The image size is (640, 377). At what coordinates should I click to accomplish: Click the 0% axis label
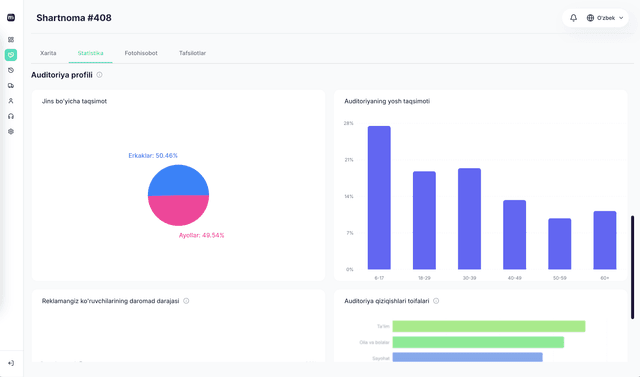click(x=350, y=269)
